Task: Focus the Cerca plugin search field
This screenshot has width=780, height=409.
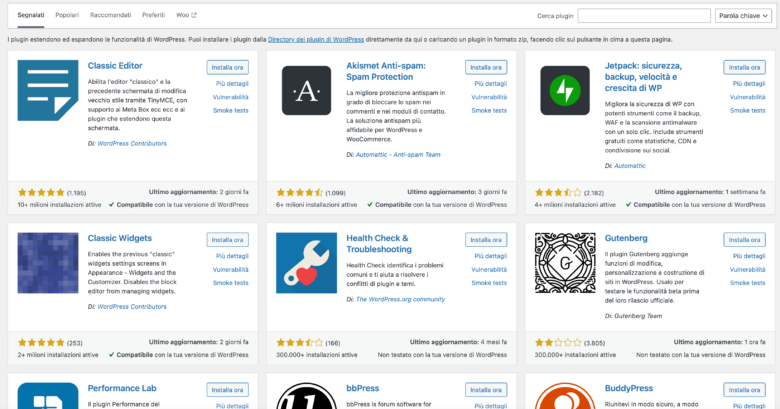Action: point(643,16)
